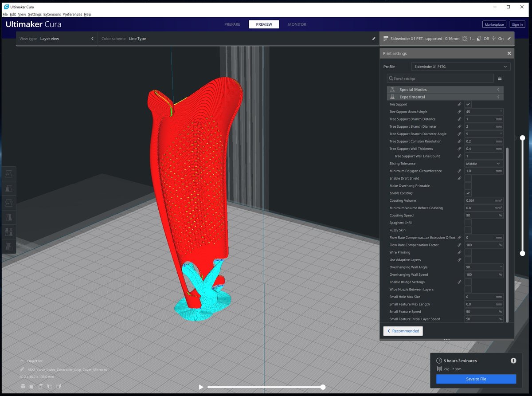
Task: Click the Sign in button
Action: (x=517, y=24)
